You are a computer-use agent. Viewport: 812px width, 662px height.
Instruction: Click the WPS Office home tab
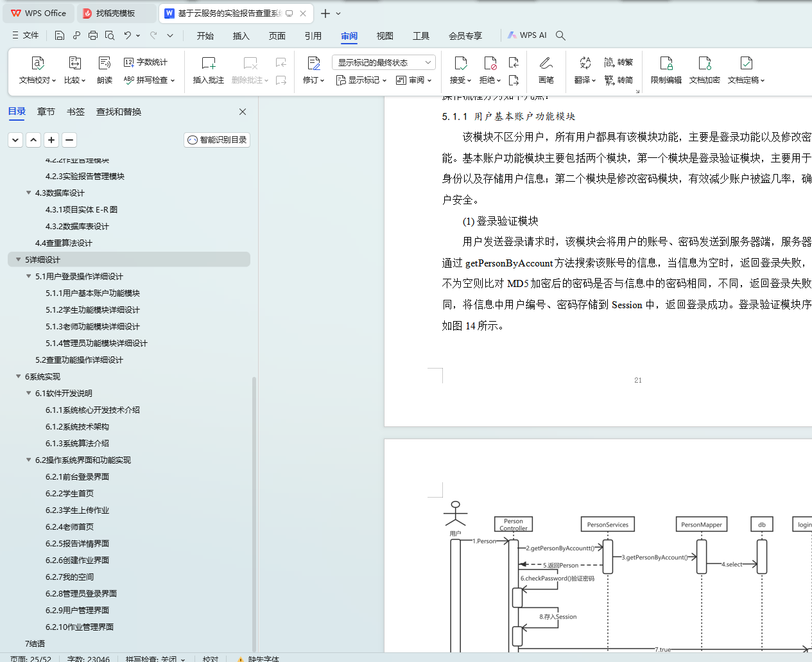[39, 13]
